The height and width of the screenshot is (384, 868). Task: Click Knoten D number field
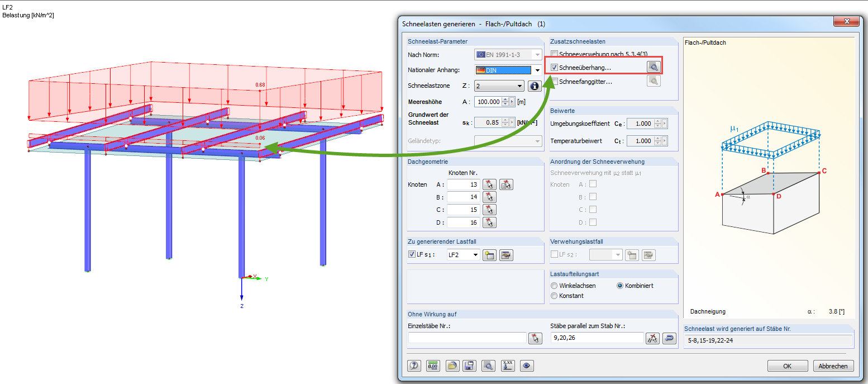click(x=464, y=222)
